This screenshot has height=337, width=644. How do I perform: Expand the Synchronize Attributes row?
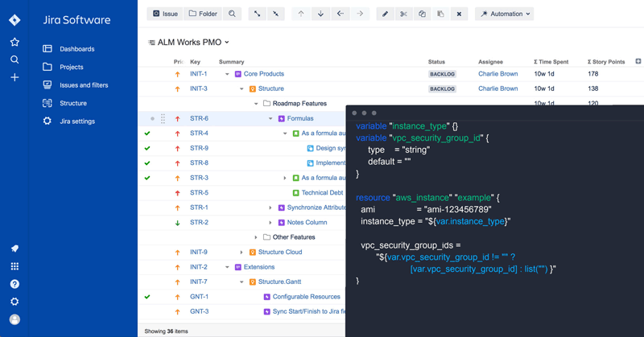(x=270, y=208)
